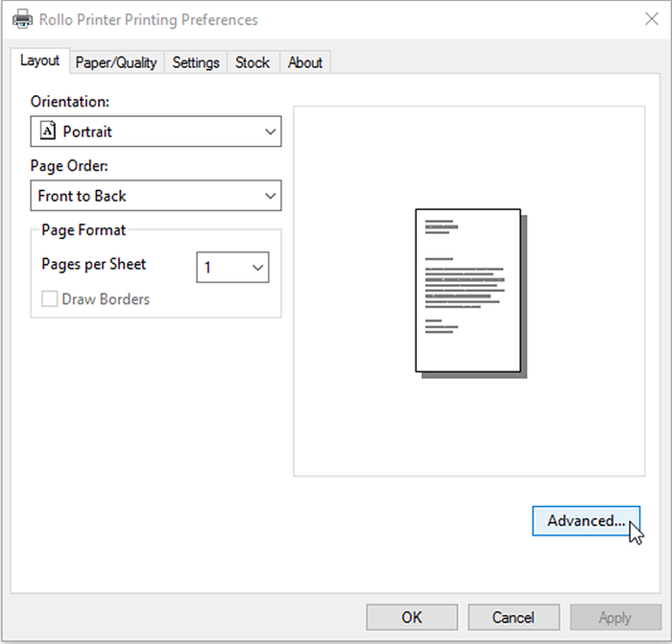This screenshot has width=672, height=644.
Task: Open the Paper/Quality tab
Action: pyautogui.click(x=116, y=62)
